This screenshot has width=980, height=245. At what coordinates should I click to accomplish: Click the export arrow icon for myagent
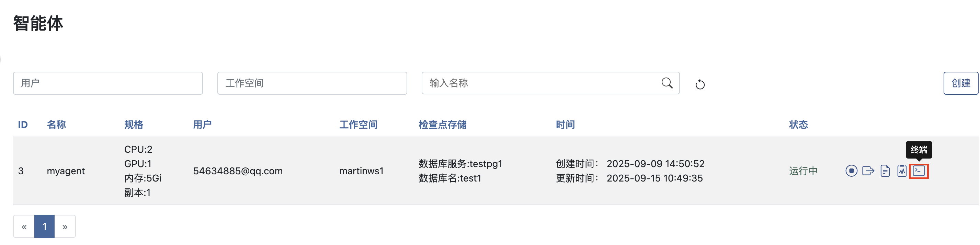[x=868, y=171]
